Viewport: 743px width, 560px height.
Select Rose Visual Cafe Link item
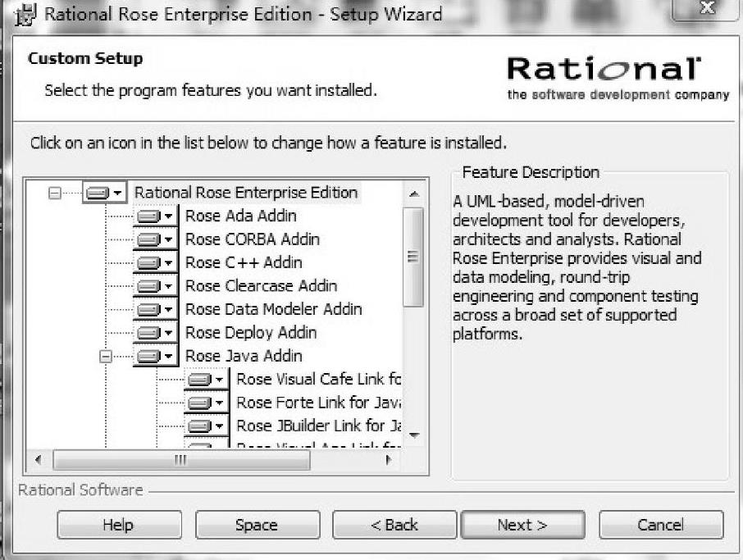tap(318, 379)
